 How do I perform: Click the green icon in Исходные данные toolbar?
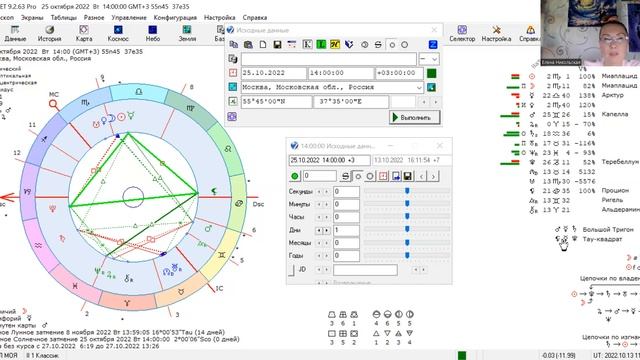321,44
